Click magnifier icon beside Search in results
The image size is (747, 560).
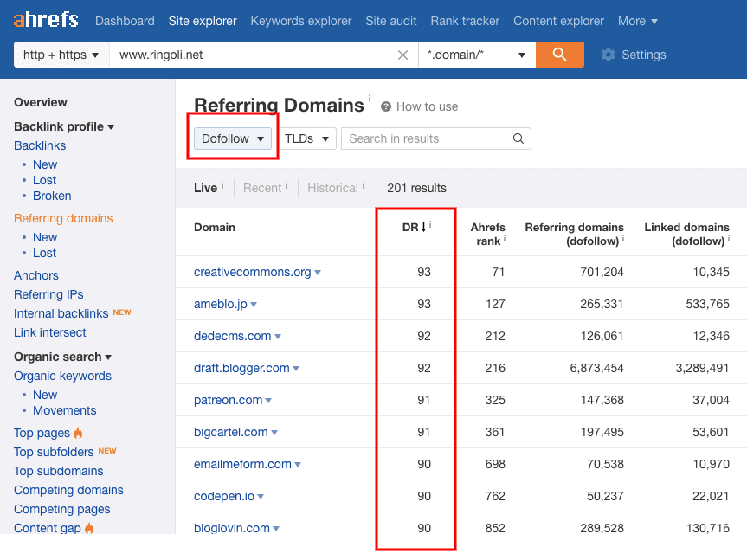518,138
